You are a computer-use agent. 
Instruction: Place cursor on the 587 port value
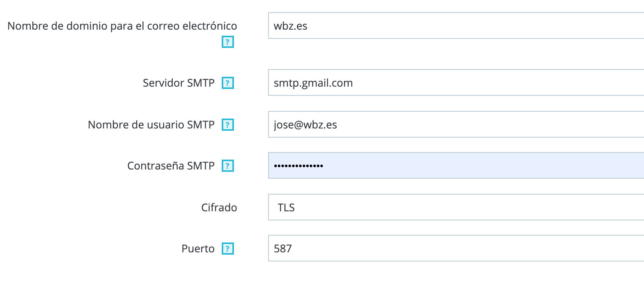point(283,249)
